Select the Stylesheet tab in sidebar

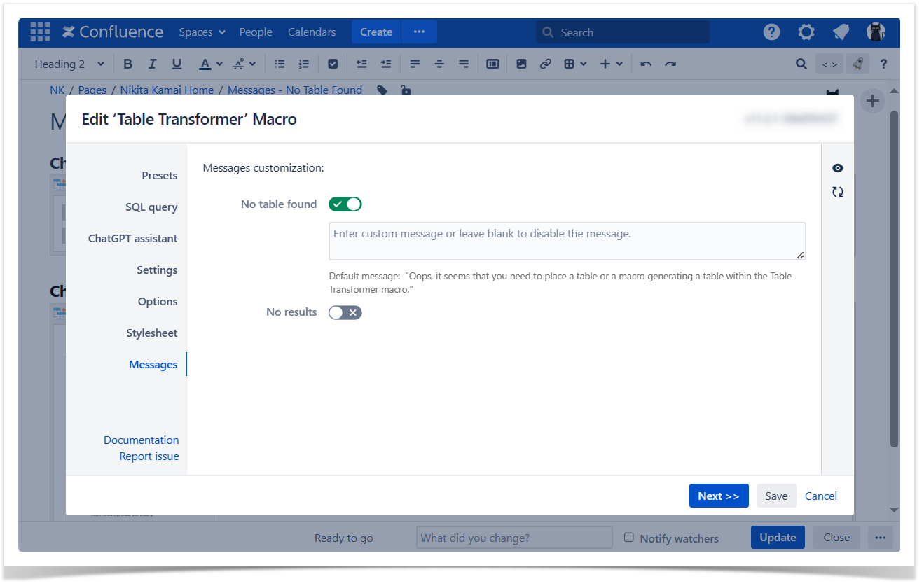151,333
